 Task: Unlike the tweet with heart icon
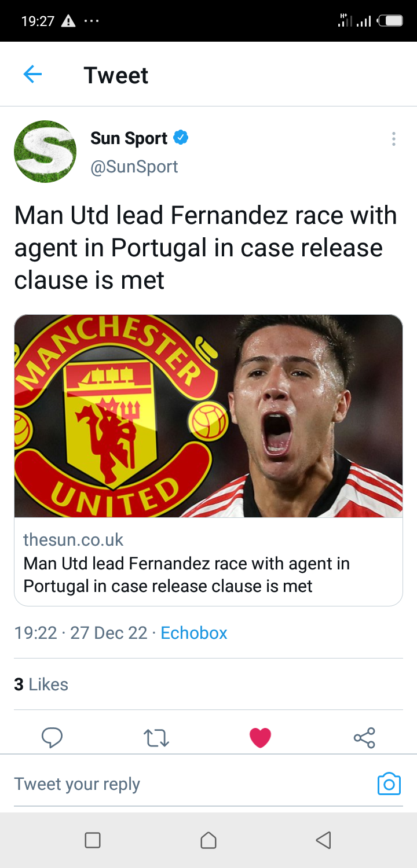(x=260, y=737)
